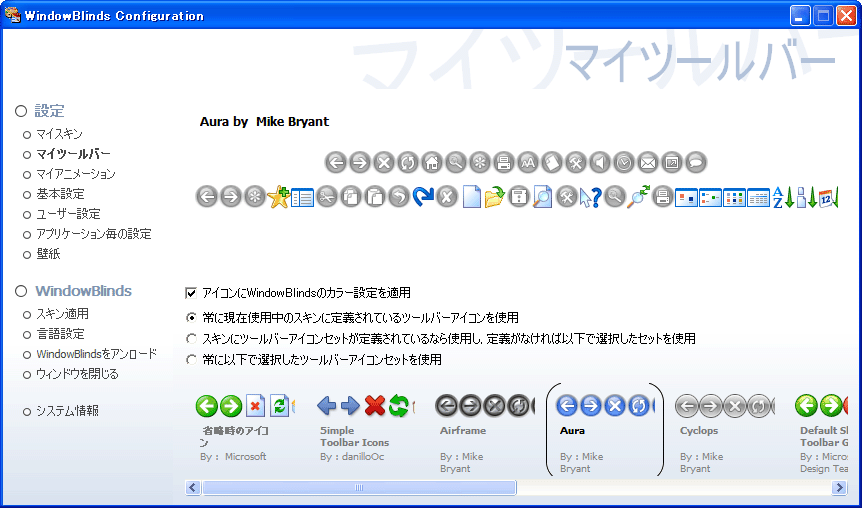The height and width of the screenshot is (508, 862).
Task: Click the WindowBlinds section header
Action: tap(84, 291)
